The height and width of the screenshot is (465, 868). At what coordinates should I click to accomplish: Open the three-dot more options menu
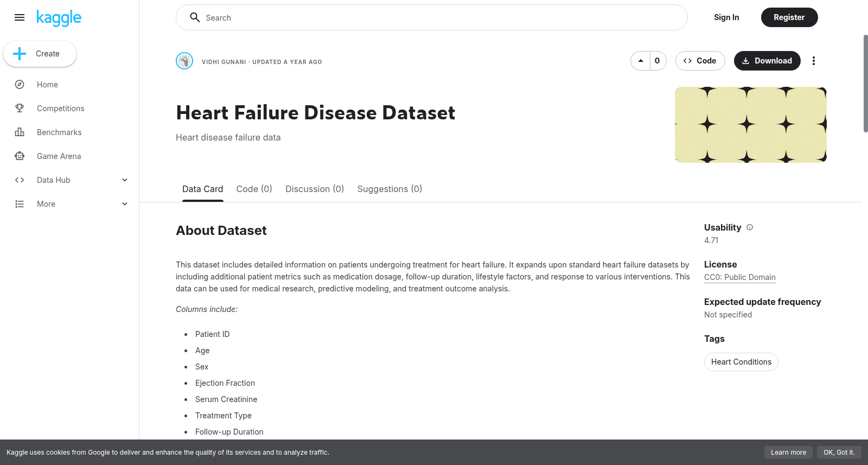(x=813, y=61)
